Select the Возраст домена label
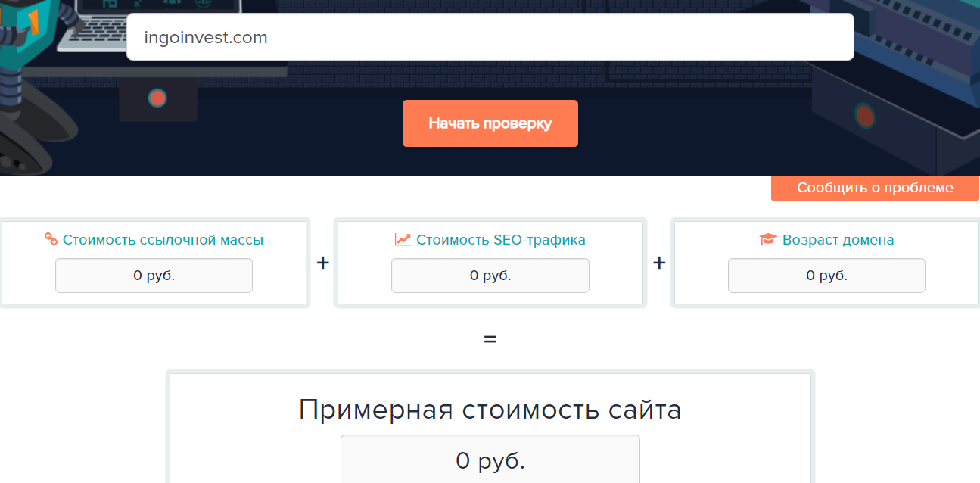Screen dimensions: 980x483 coord(838,240)
